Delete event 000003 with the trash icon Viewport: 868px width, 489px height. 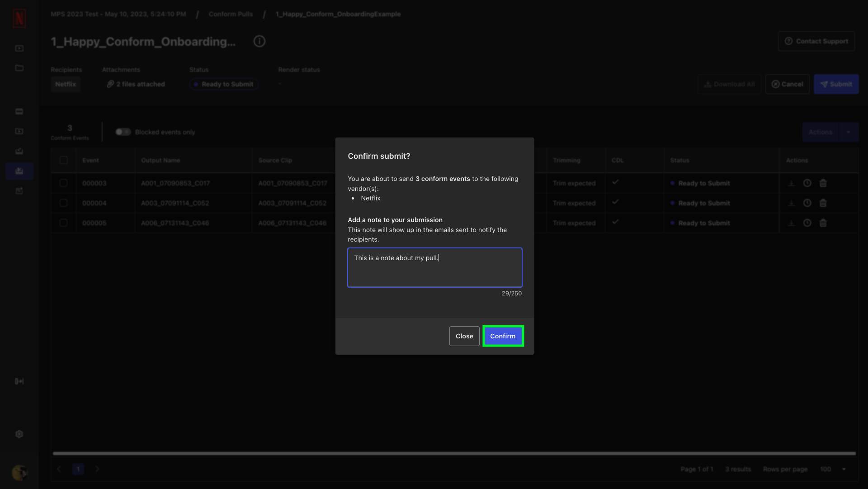(823, 183)
